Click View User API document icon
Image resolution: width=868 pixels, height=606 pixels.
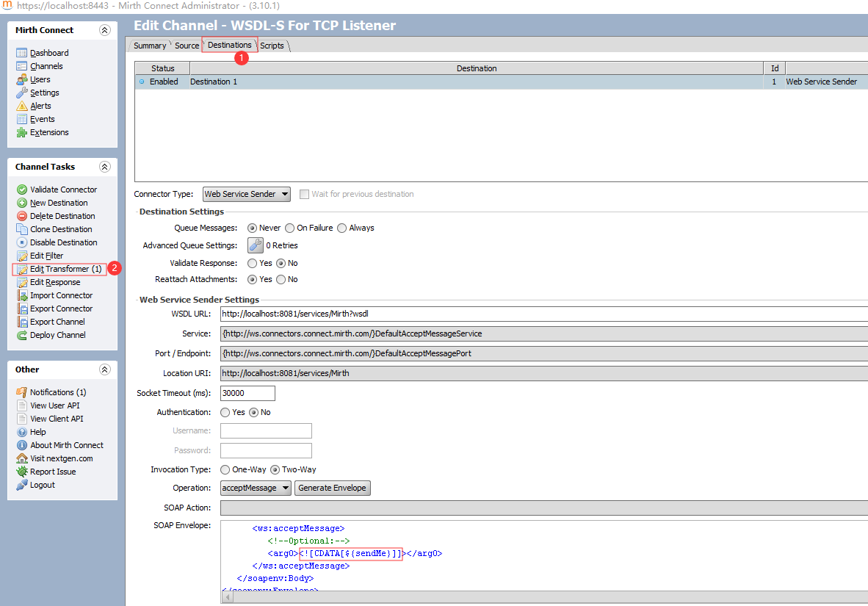pos(21,406)
